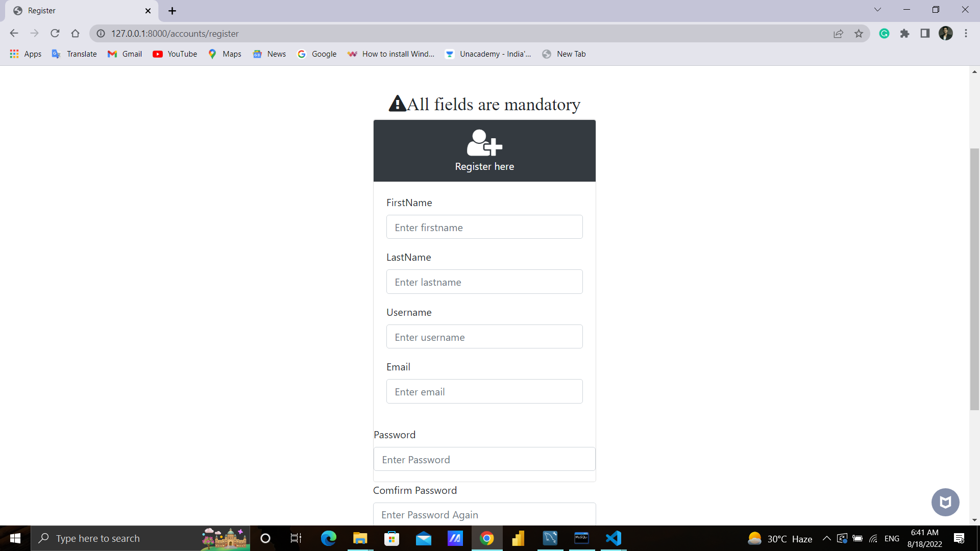The height and width of the screenshot is (551, 980).
Task: Open the Extensions puzzle icon
Action: (x=905, y=33)
